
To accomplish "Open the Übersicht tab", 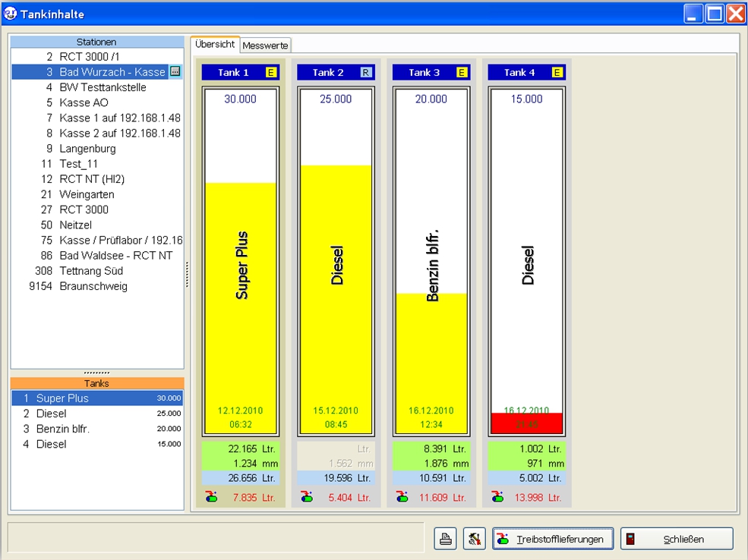I will click(x=215, y=45).
